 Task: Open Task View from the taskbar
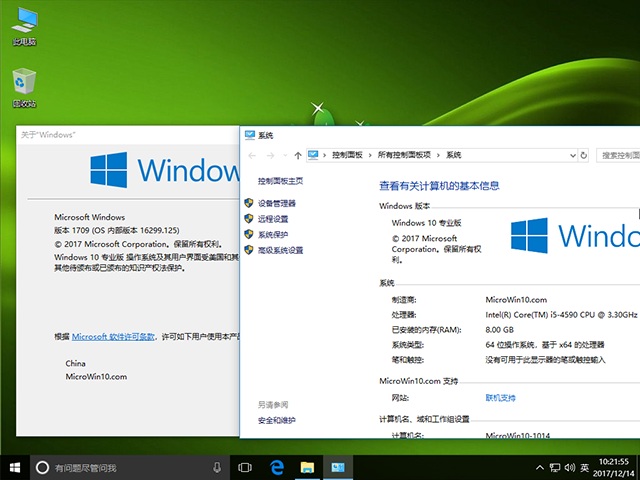pyautogui.click(x=245, y=467)
